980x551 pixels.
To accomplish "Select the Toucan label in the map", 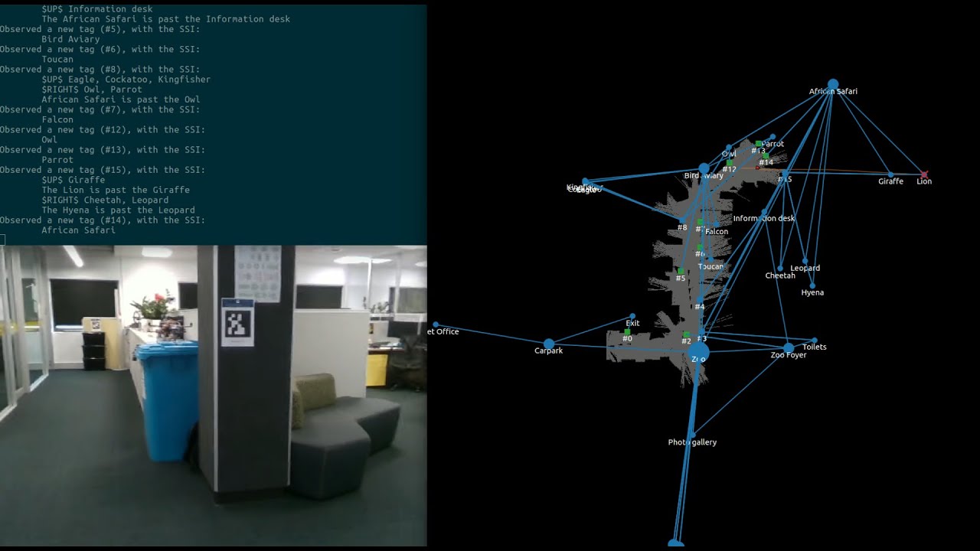I will [710, 266].
